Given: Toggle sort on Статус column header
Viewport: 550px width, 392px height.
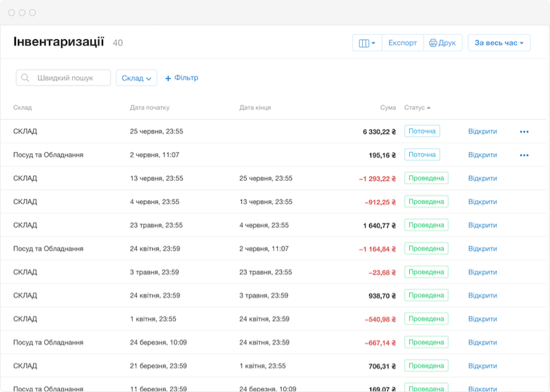Looking at the screenshot, I should coord(417,108).
